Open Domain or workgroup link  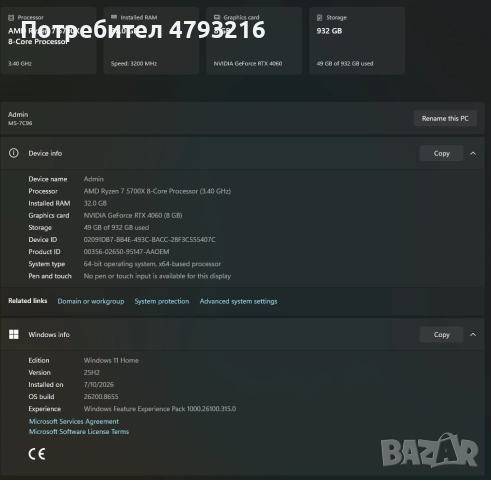click(91, 301)
